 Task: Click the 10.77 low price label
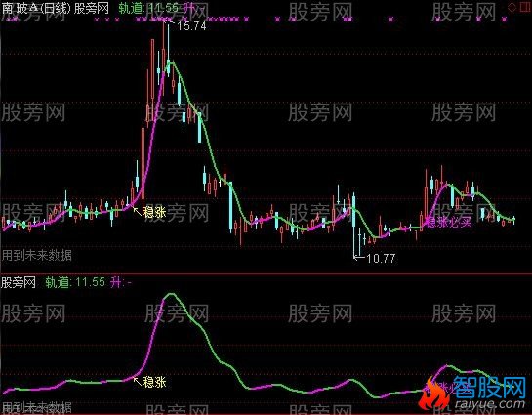(381, 259)
